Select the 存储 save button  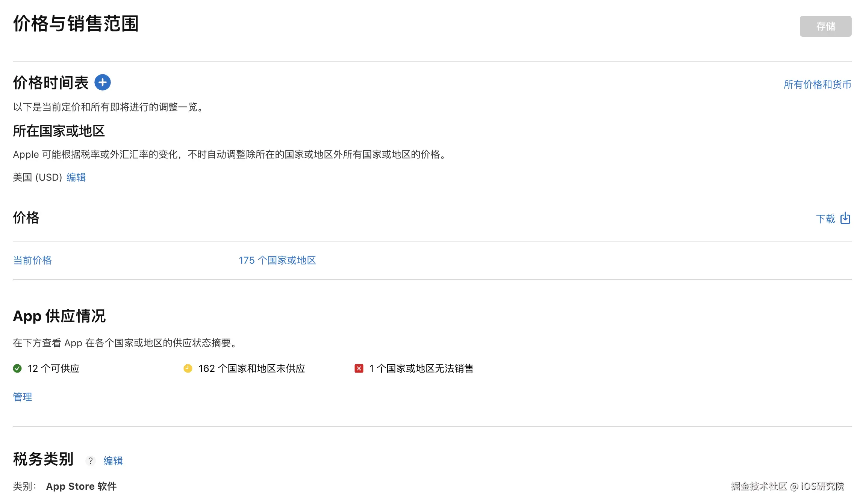point(825,26)
